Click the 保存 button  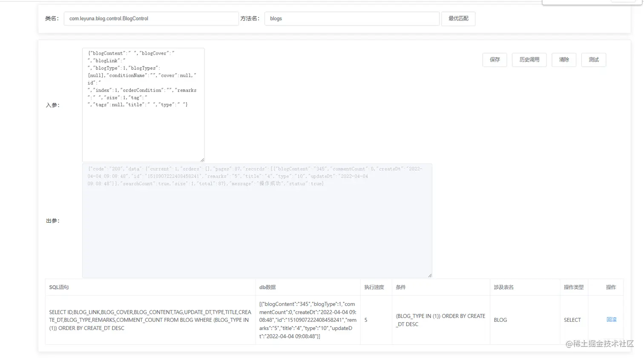tap(494, 60)
